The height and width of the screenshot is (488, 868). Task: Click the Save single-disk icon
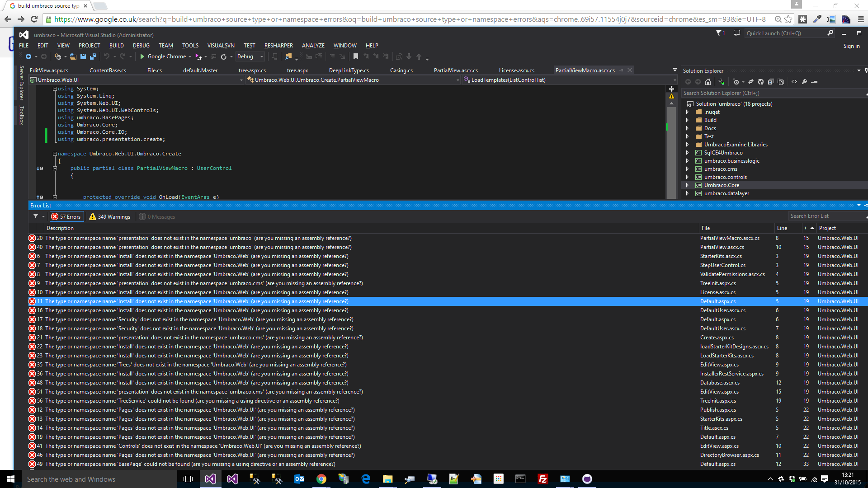(x=83, y=57)
